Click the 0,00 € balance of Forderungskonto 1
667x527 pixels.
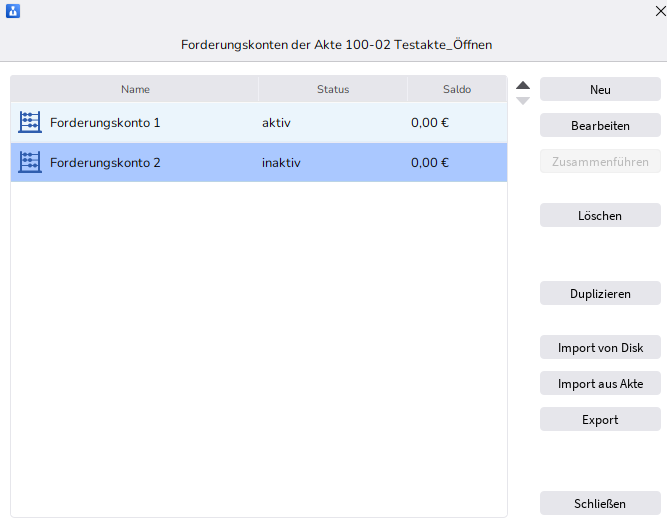tap(430, 123)
